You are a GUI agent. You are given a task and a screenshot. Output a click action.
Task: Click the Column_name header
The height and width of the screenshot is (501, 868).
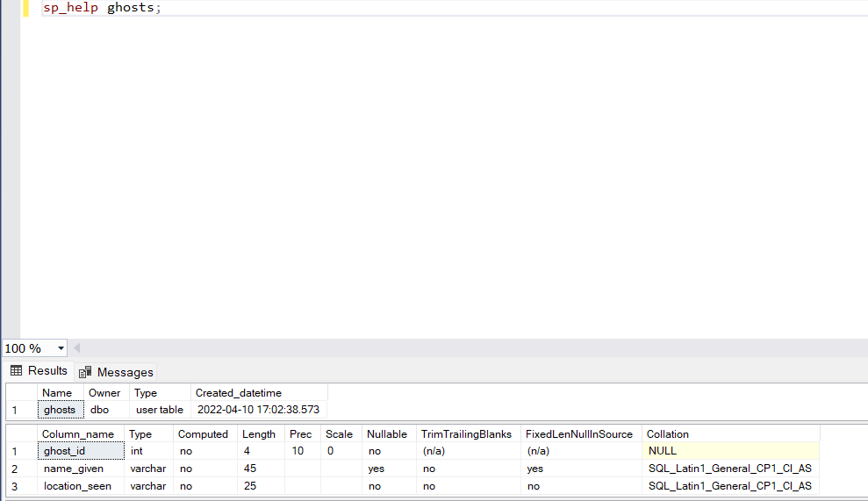pyautogui.click(x=81, y=434)
